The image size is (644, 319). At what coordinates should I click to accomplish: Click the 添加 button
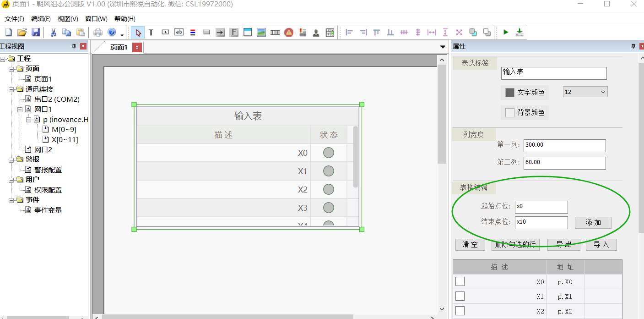tap(593, 222)
